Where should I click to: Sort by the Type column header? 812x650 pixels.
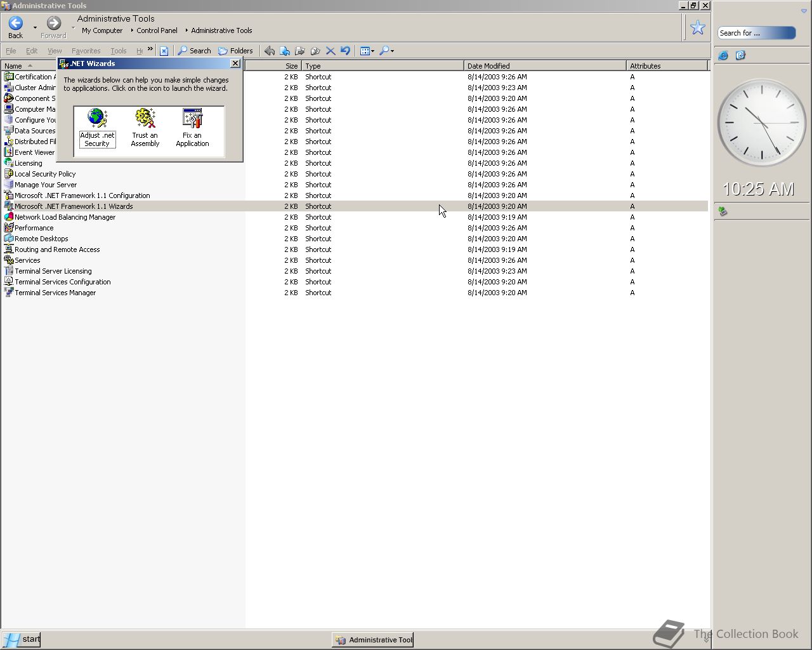[x=383, y=66]
